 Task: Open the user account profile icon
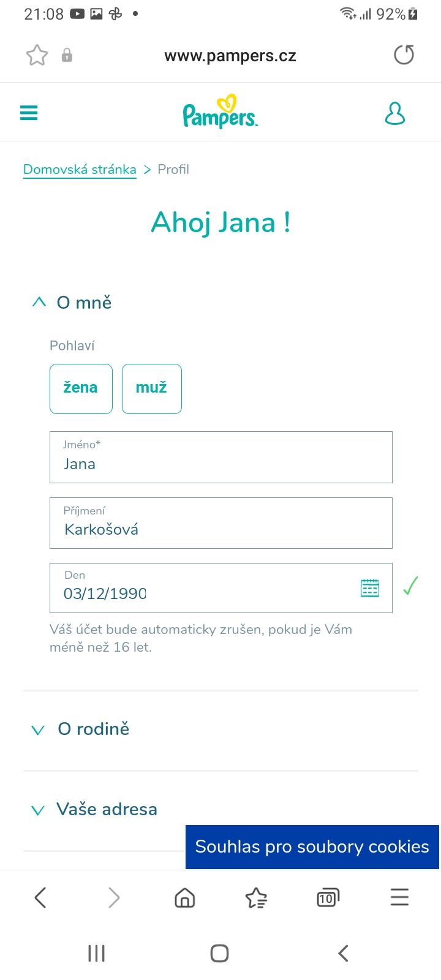tap(395, 114)
